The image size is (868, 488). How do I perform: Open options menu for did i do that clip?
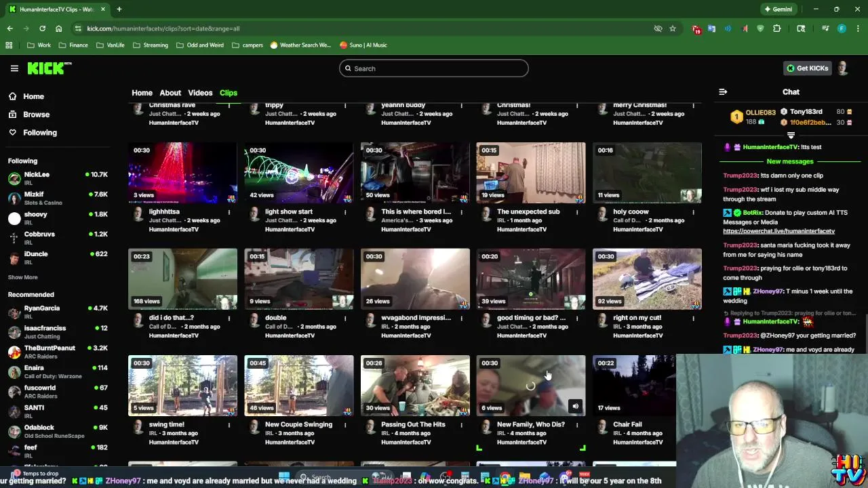coord(229,318)
